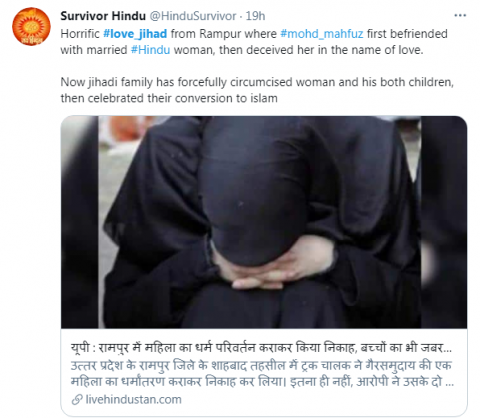Open the tweet's 19h timestamp permalink
This screenshot has height=418, width=480.
click(255, 16)
